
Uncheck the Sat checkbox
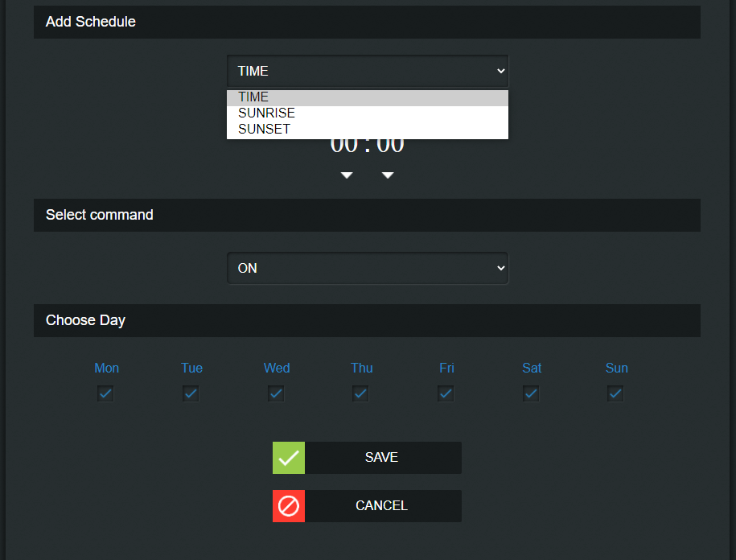click(x=531, y=393)
